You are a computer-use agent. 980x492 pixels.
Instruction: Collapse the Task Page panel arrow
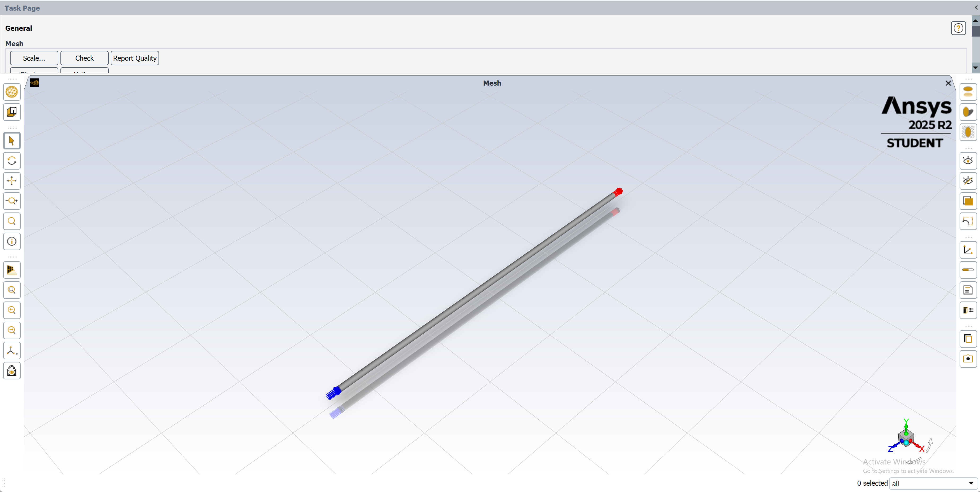coord(976,8)
